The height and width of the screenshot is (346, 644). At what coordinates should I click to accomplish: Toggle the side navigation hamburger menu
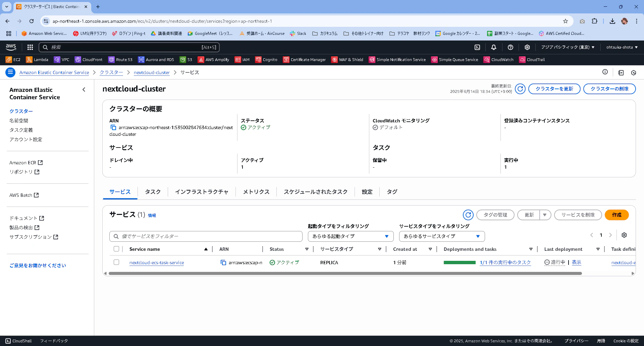[x=10, y=72]
